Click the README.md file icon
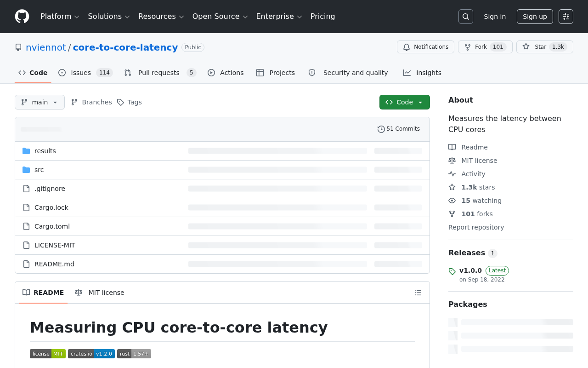588x368 pixels. click(x=26, y=264)
